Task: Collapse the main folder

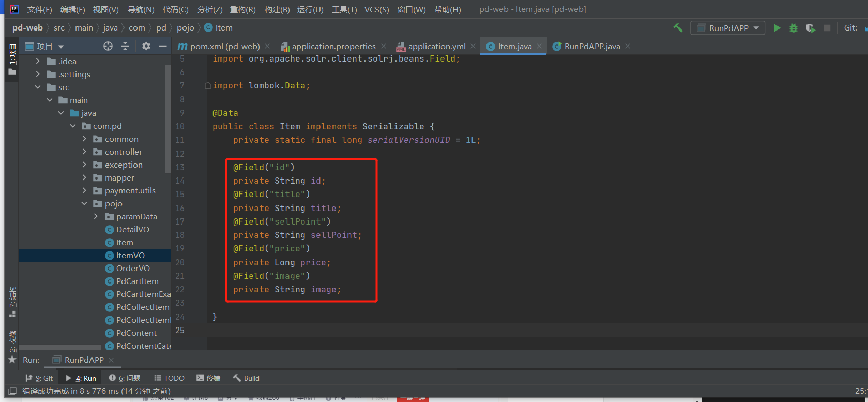Action: tap(50, 100)
